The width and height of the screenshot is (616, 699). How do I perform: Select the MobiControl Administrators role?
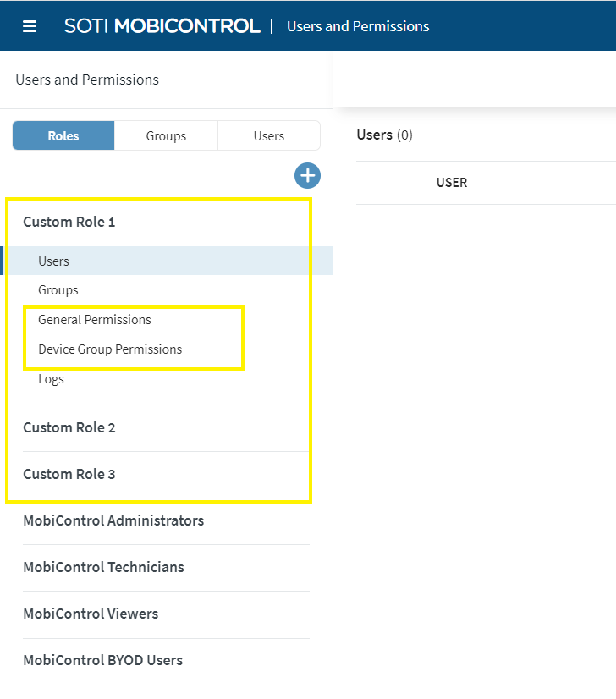point(113,520)
